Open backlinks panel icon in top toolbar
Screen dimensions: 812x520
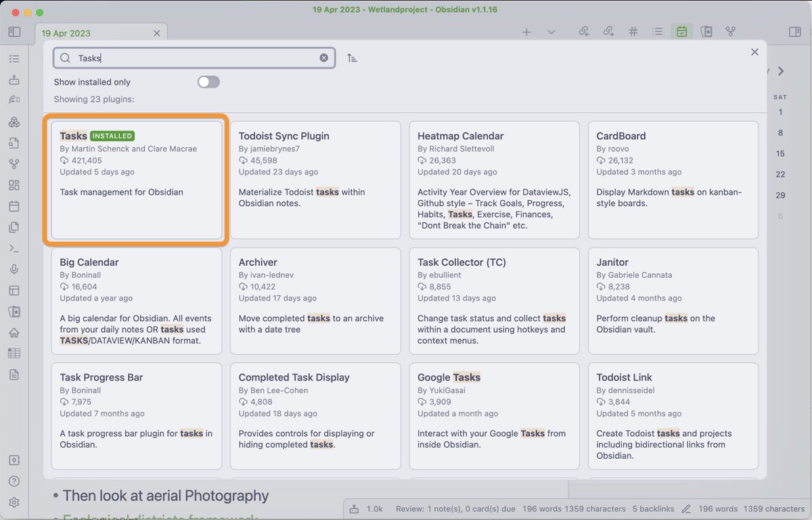584,32
